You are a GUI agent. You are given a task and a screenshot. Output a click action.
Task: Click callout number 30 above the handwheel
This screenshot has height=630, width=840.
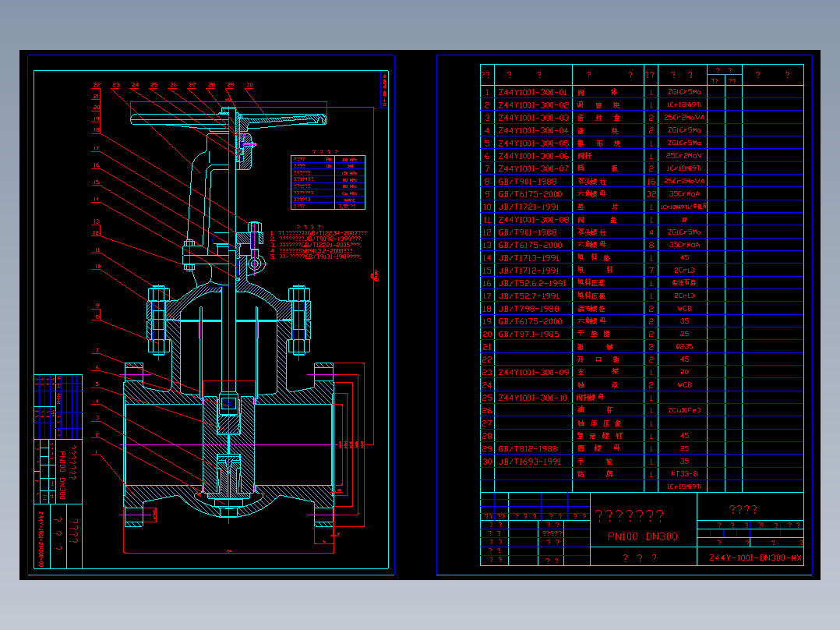click(x=249, y=85)
